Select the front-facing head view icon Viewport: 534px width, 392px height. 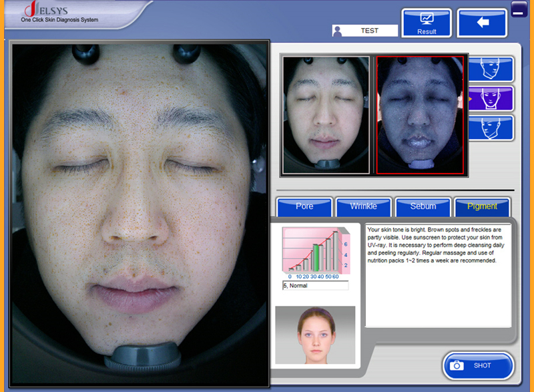pyautogui.click(x=491, y=99)
